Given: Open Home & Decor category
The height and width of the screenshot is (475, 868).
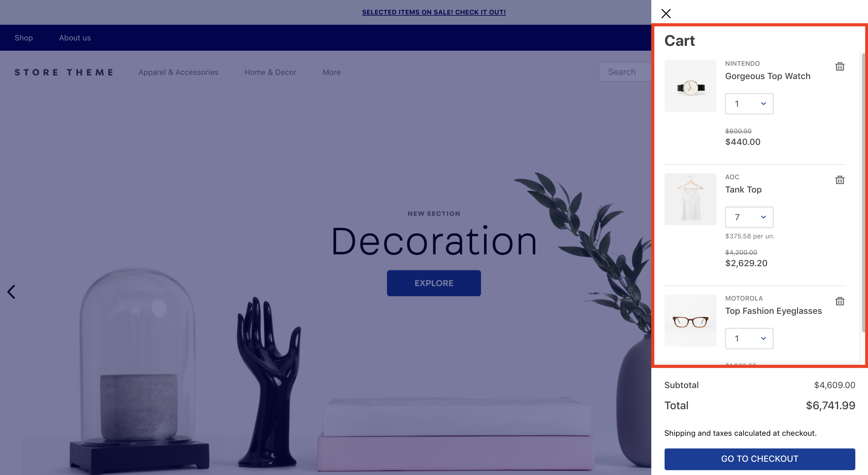Looking at the screenshot, I should click(x=270, y=71).
